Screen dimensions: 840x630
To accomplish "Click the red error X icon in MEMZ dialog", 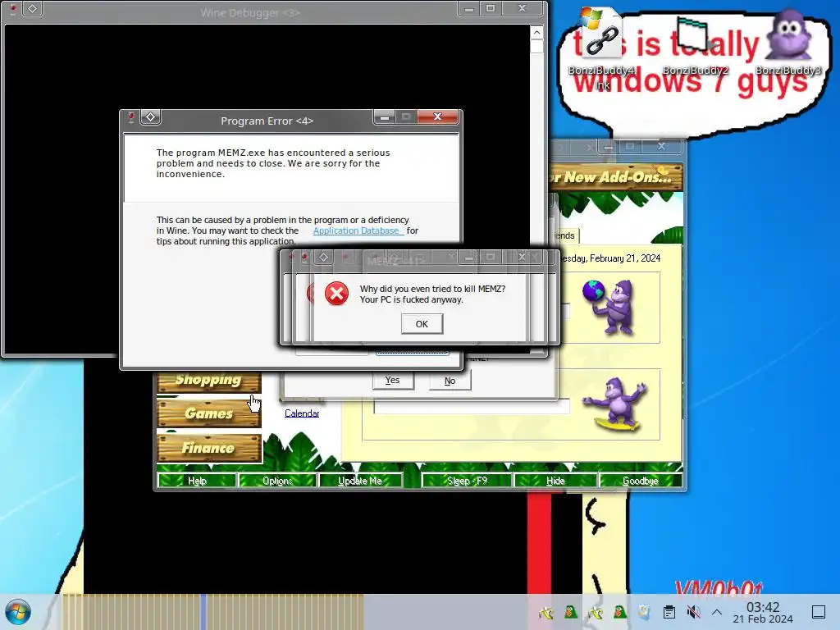I will tap(336, 294).
